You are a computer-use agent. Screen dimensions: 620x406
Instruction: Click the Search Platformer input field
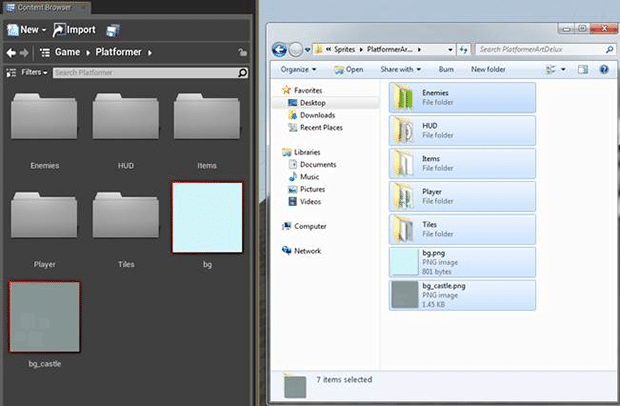tap(142, 73)
